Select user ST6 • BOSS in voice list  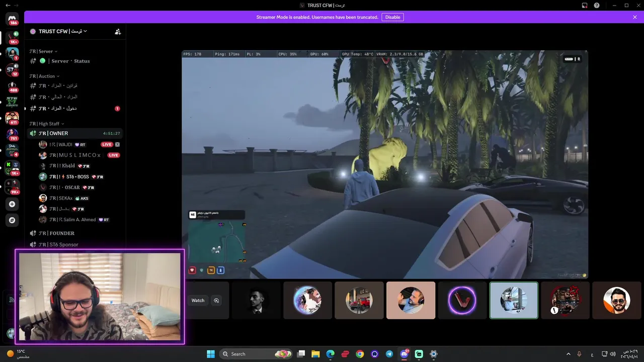(x=79, y=176)
